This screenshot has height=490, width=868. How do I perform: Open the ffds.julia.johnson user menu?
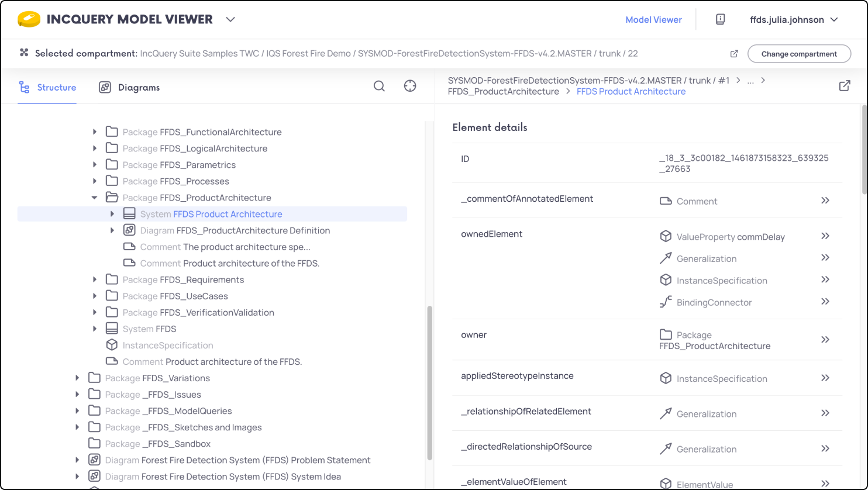tap(794, 19)
